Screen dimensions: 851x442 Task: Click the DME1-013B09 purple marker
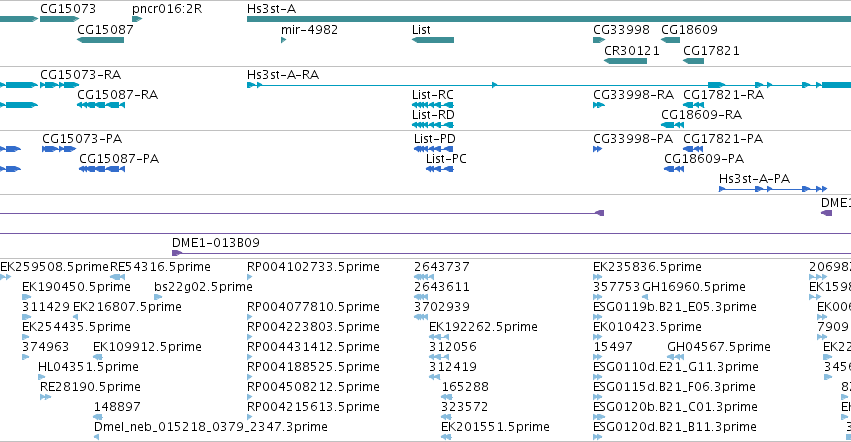[x=177, y=253]
